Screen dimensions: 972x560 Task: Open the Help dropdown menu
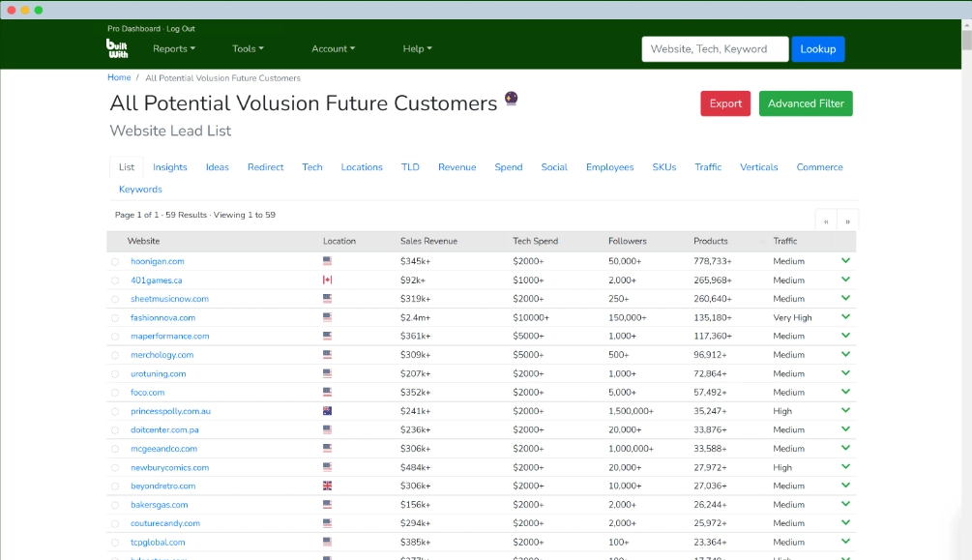(417, 48)
